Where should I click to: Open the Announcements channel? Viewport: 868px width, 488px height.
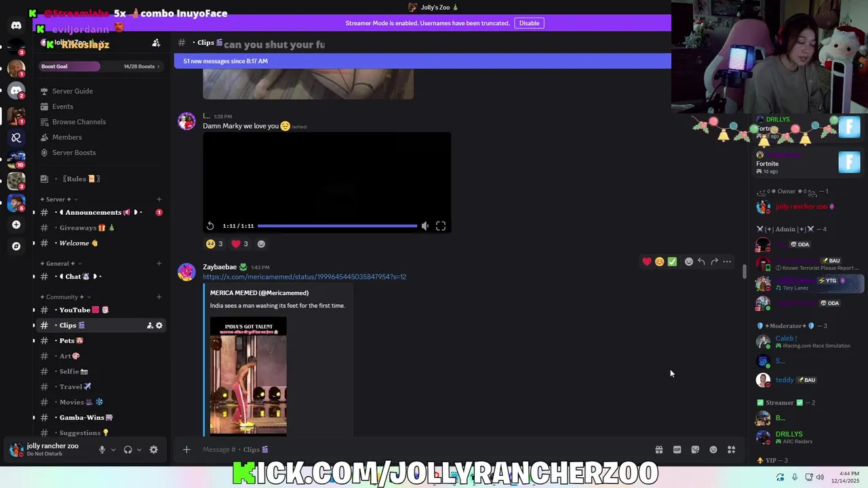click(x=102, y=212)
